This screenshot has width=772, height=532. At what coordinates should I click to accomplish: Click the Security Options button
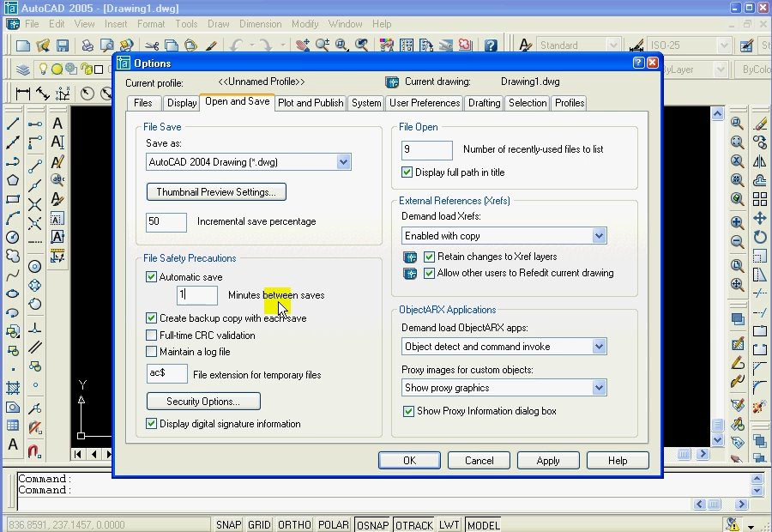(203, 402)
